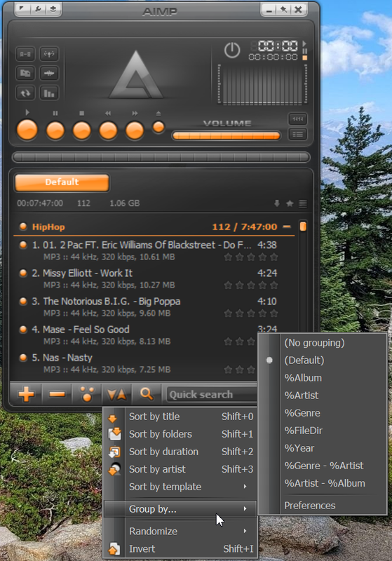Image resolution: width=392 pixels, height=561 pixels.
Task: Choose Sort by duration
Action: point(180,452)
